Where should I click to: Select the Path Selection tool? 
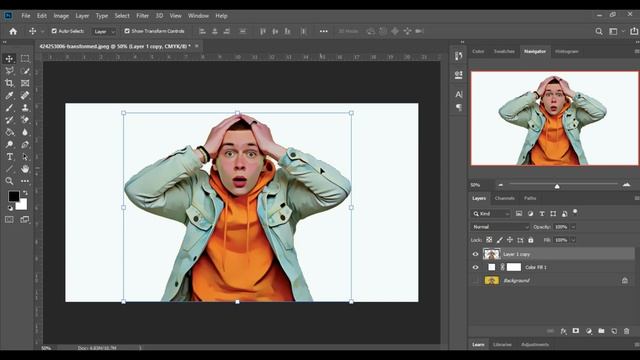[x=25, y=157]
